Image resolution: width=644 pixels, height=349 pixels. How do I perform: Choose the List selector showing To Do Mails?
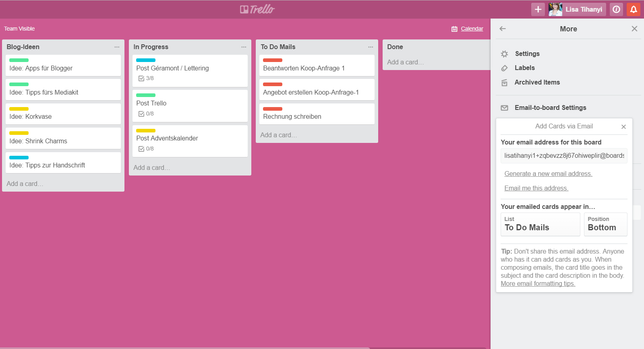click(x=540, y=224)
